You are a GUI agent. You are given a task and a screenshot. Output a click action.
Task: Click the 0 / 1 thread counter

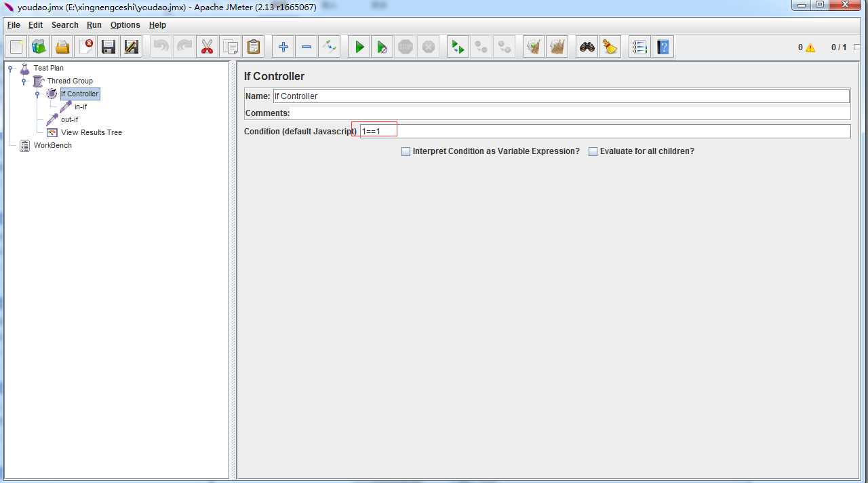pos(839,47)
